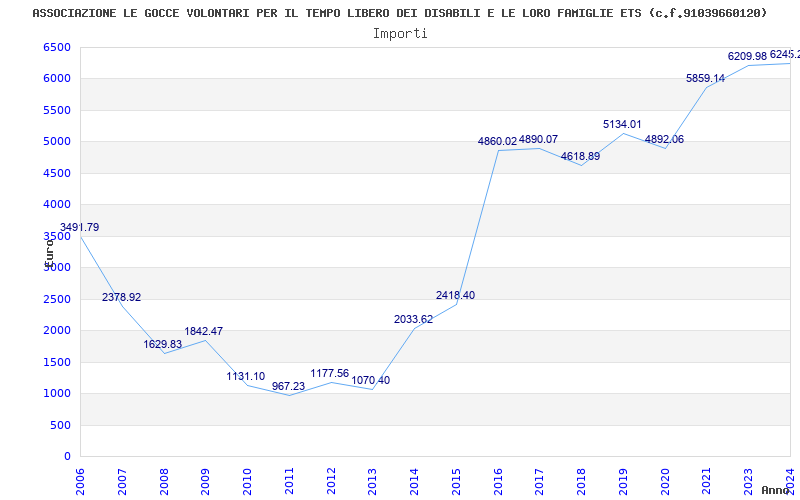Screen dimensions: 800x500
Task: Click the 3491.79 data label for 2006
Action: point(80,228)
